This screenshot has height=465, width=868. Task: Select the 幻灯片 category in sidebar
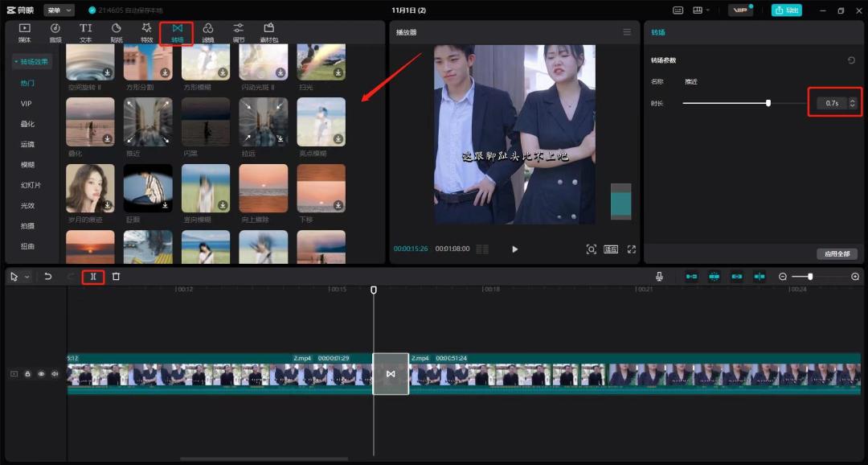[x=31, y=185]
